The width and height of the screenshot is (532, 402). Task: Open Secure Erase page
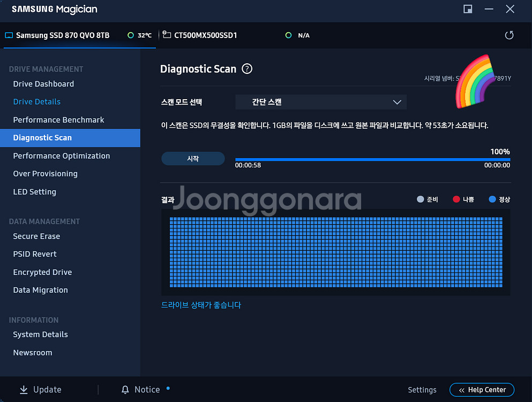[36, 236]
